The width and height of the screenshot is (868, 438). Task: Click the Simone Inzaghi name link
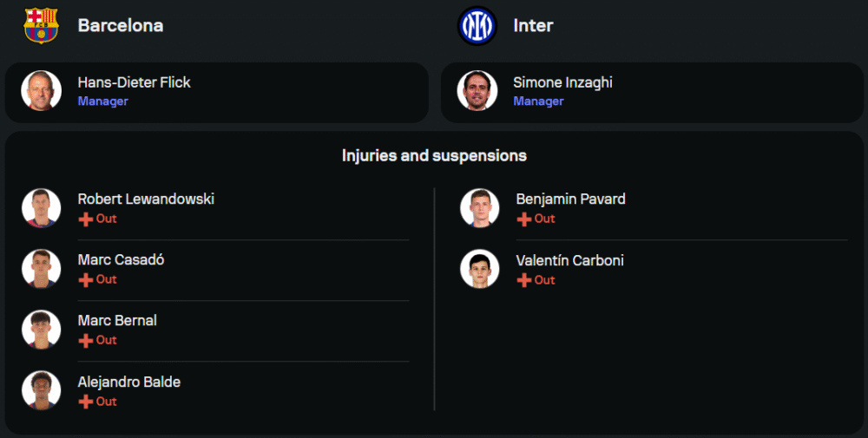[x=562, y=82]
